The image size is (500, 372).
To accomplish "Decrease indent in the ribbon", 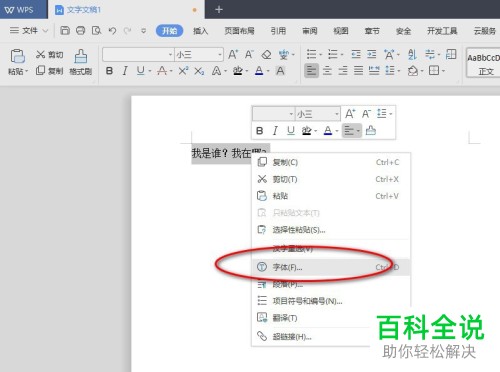I will coord(356,54).
